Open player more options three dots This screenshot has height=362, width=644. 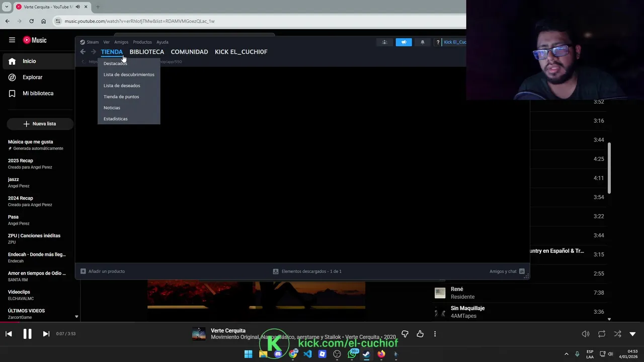[x=435, y=334]
